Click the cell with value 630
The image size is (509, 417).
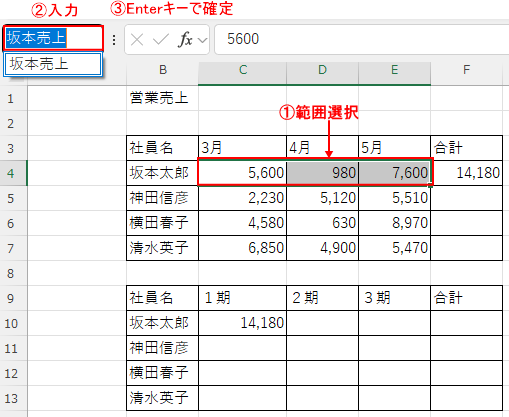(322, 223)
